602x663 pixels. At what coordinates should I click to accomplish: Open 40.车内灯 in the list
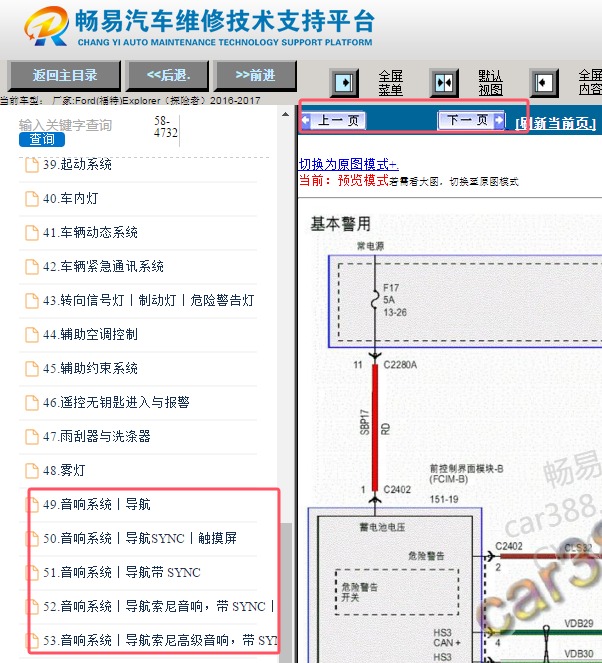71,199
